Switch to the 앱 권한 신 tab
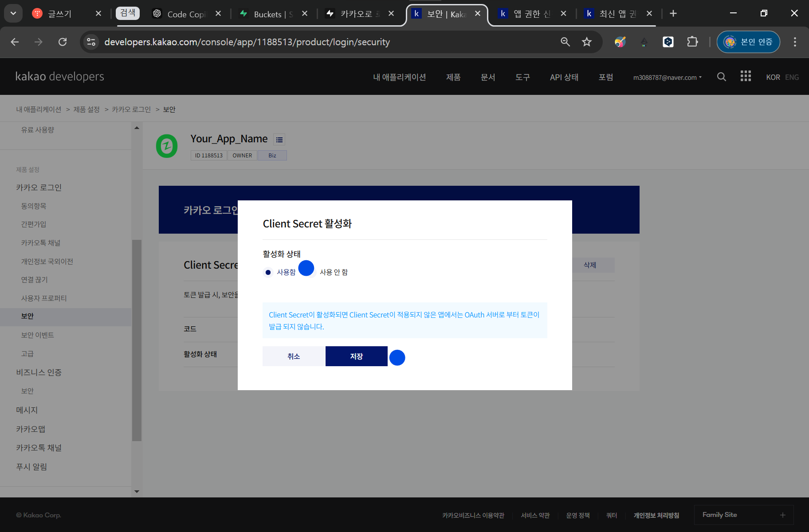 [x=531, y=14]
